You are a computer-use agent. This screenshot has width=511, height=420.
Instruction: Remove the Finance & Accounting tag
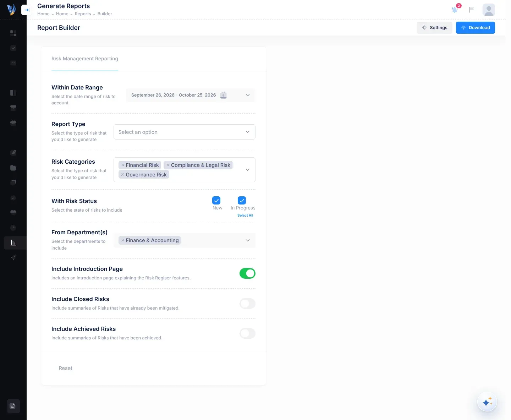[123, 240]
